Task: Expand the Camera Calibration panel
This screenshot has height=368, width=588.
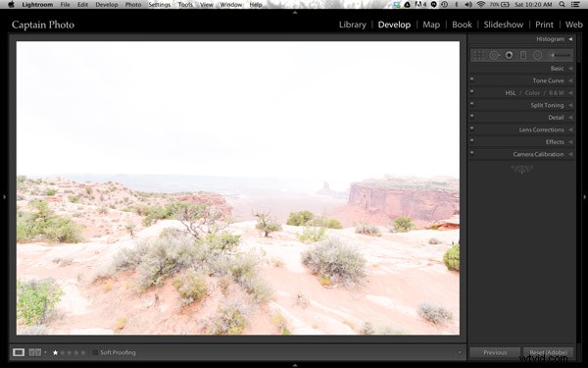Action: coord(570,154)
